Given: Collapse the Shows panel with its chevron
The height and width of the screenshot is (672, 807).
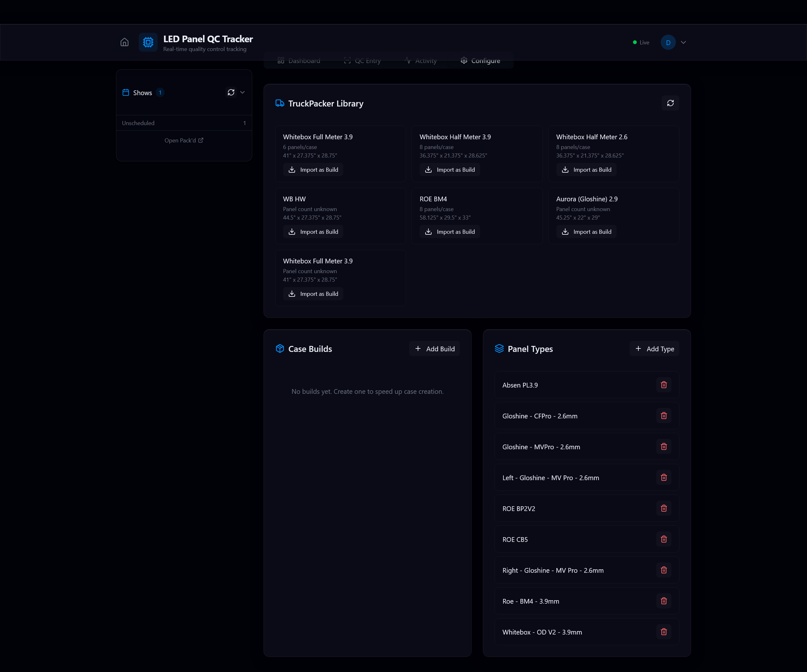Looking at the screenshot, I should pos(242,92).
